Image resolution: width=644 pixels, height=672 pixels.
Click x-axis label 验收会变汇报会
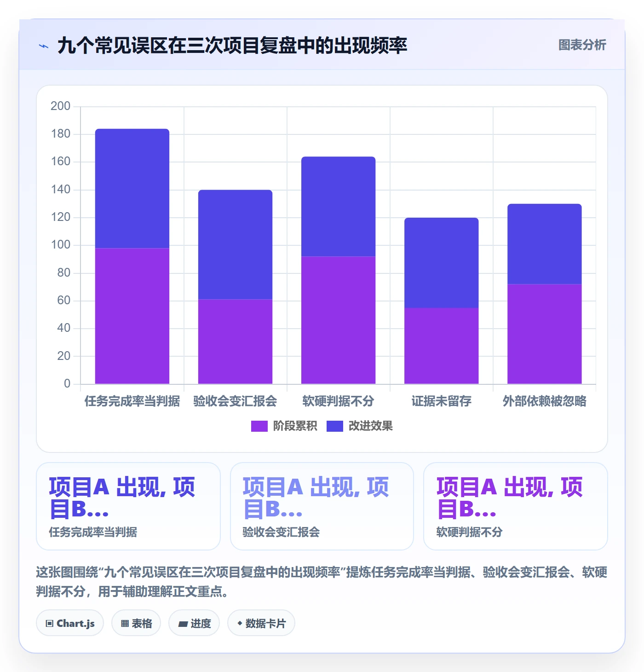[x=235, y=401]
